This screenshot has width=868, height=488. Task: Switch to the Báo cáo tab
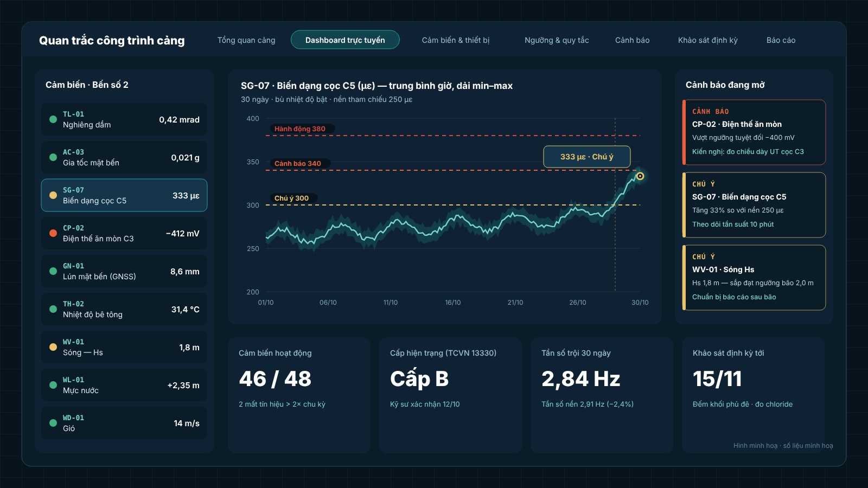pyautogui.click(x=781, y=40)
